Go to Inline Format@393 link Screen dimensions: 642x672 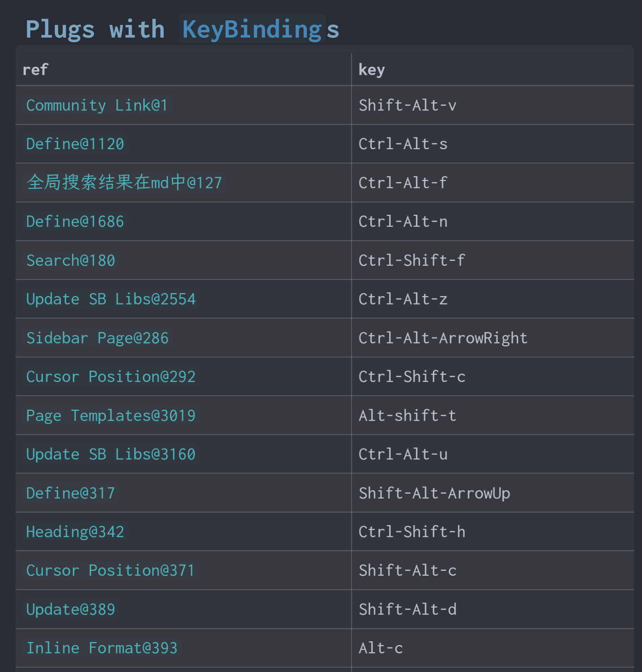point(102,648)
